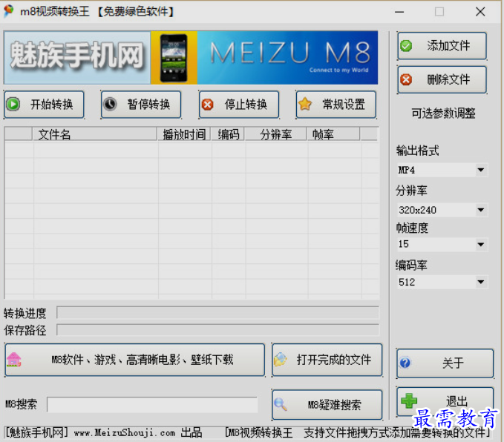Pause conversion with 暂停转换 button
The height and width of the screenshot is (442, 504).
click(141, 105)
